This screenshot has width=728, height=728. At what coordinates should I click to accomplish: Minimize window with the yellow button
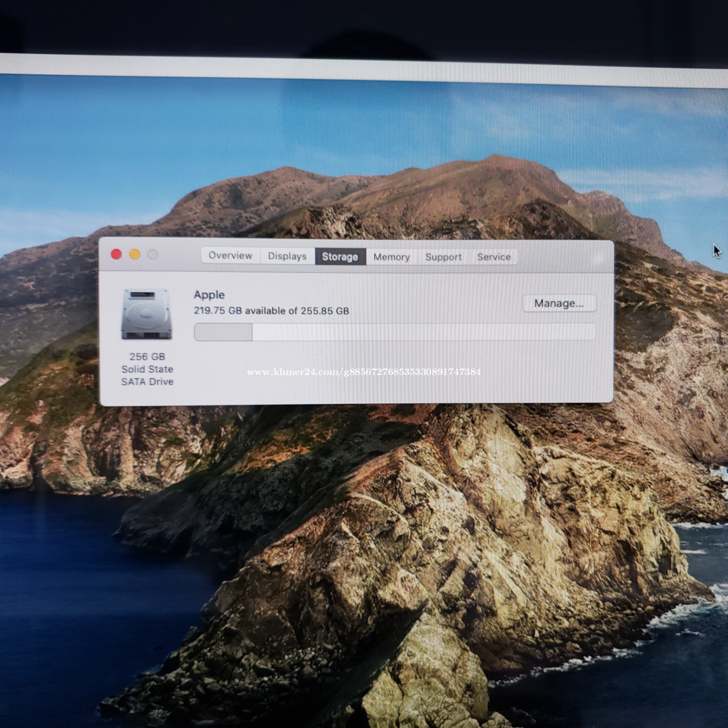(x=135, y=254)
